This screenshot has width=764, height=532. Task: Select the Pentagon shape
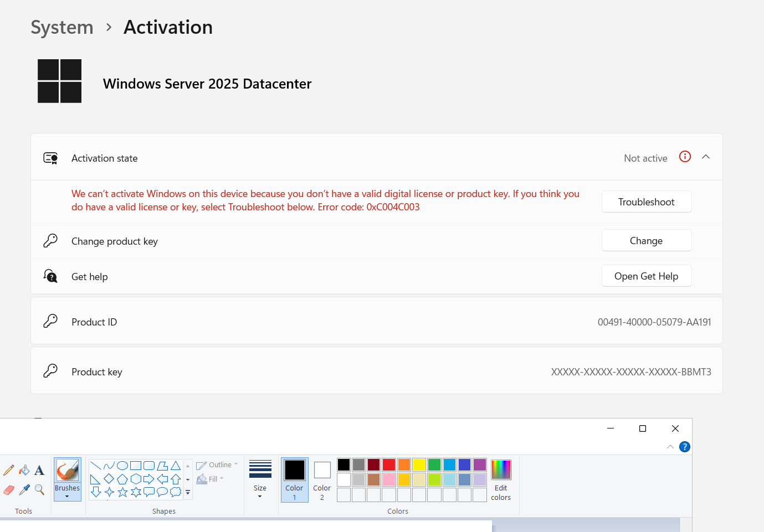click(x=122, y=479)
